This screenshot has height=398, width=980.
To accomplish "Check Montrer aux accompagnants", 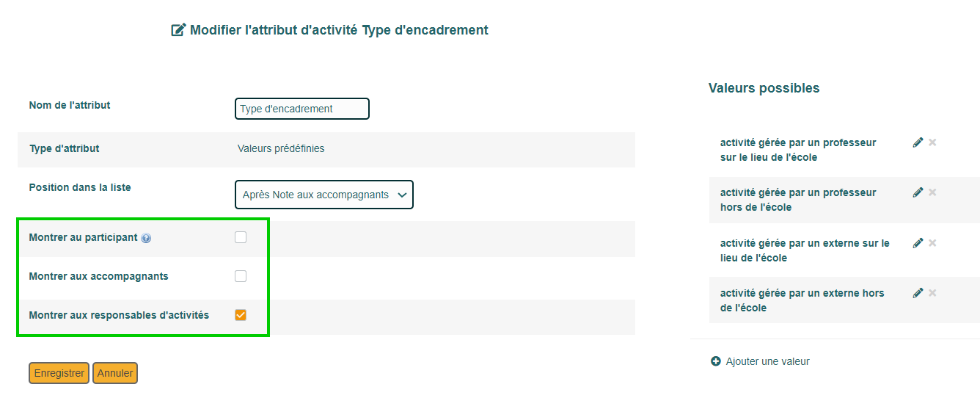I will [x=241, y=276].
